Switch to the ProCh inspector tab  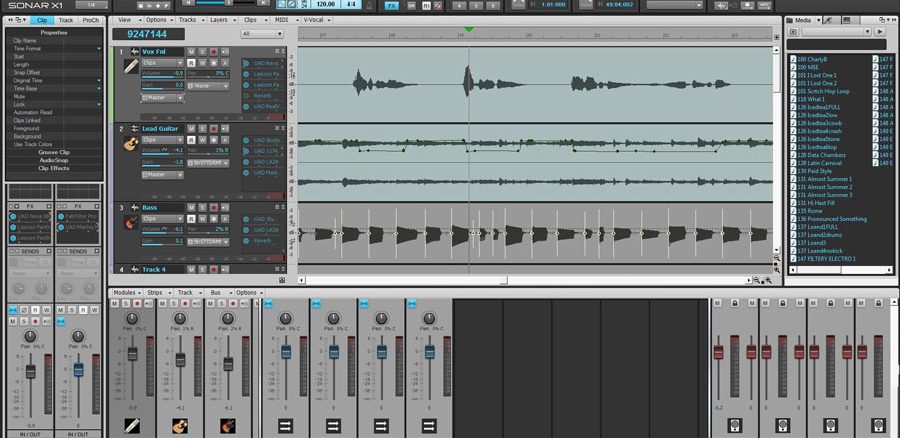pos(91,20)
